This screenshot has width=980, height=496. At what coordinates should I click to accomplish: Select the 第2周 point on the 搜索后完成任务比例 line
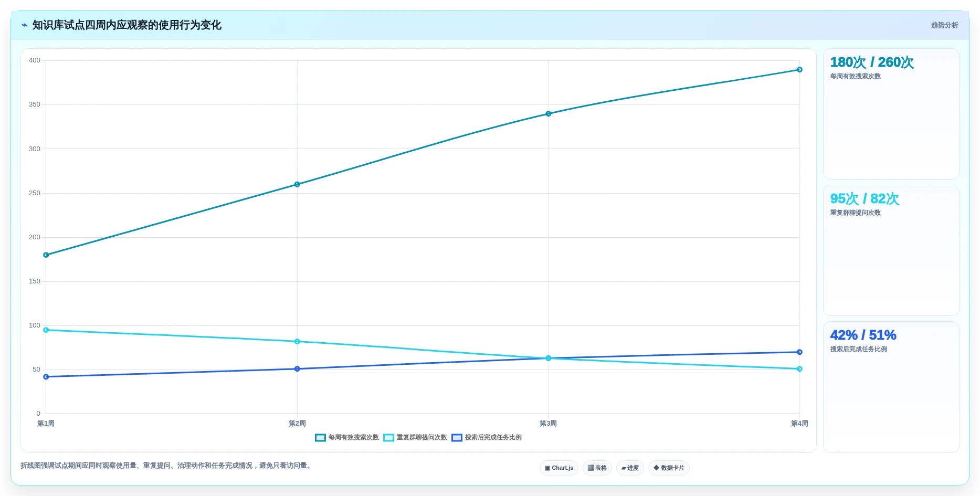[x=297, y=369]
